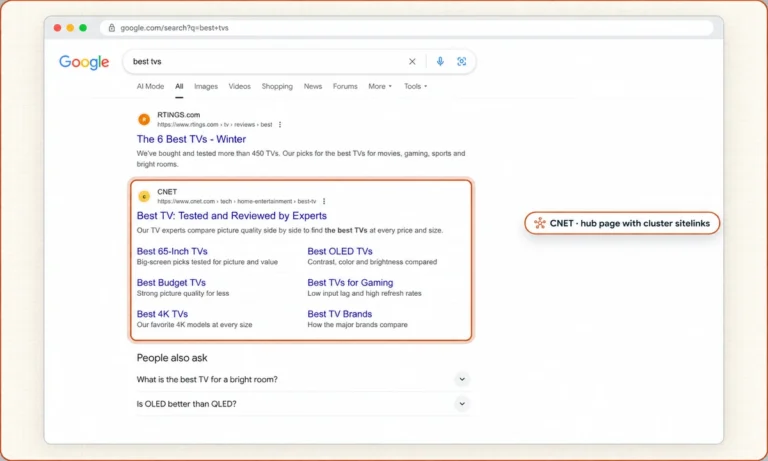Select the All results tab

(179, 86)
